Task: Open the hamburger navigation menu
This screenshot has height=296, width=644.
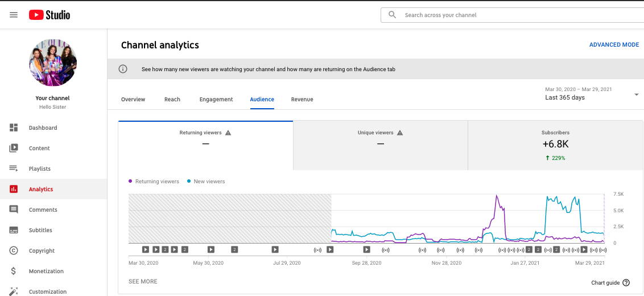Action: coord(14,15)
